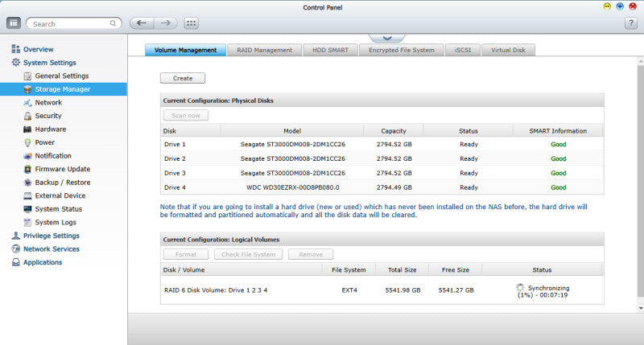
Task: Select RAID 6 Disk Volume row
Action: (382, 290)
